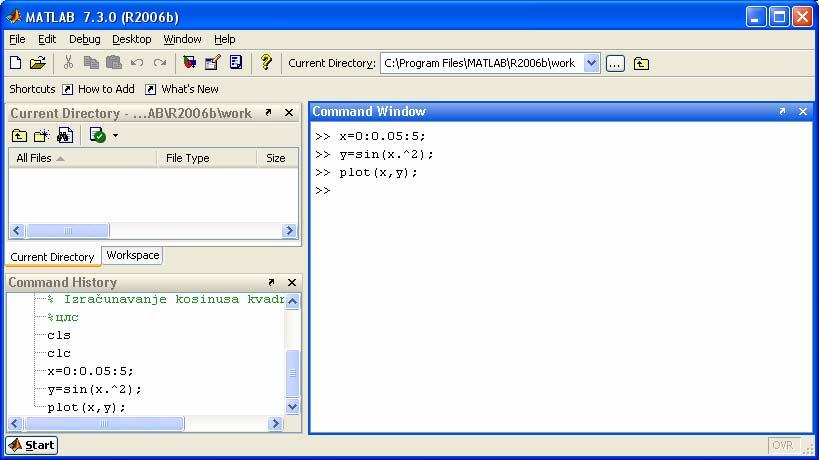Click 'plot(x,y);' line in Command Window
This screenshot has width=819, height=460.
[x=378, y=173]
